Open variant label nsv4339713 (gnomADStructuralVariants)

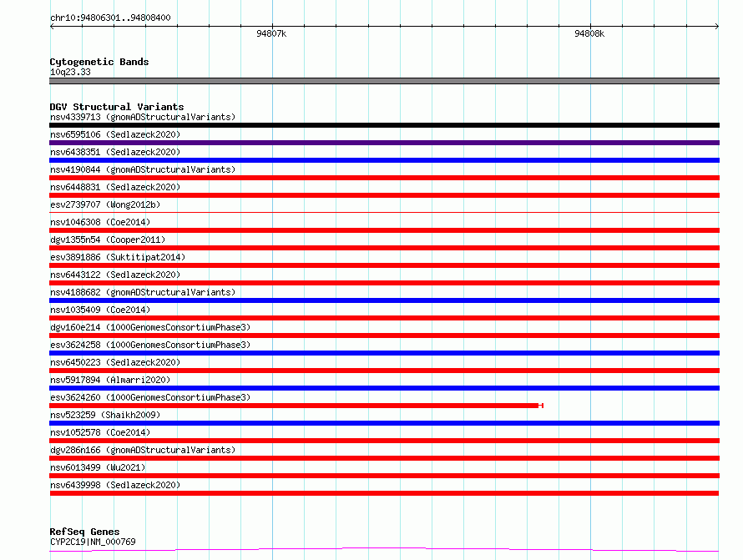pyautogui.click(x=143, y=117)
